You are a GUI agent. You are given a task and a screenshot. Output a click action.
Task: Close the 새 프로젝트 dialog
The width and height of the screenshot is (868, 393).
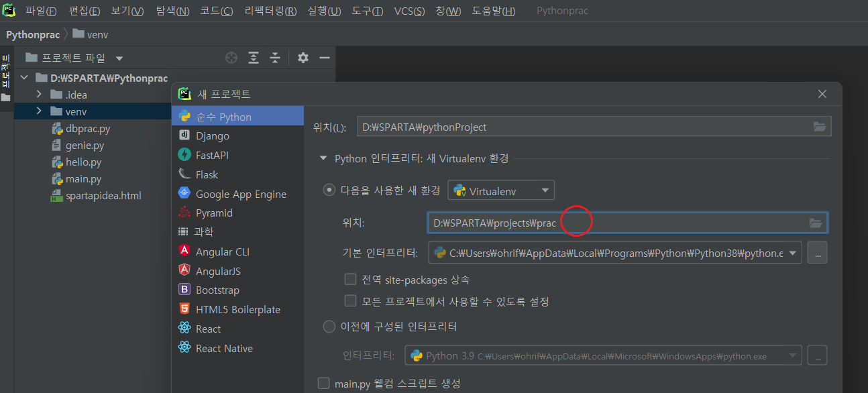[823, 95]
